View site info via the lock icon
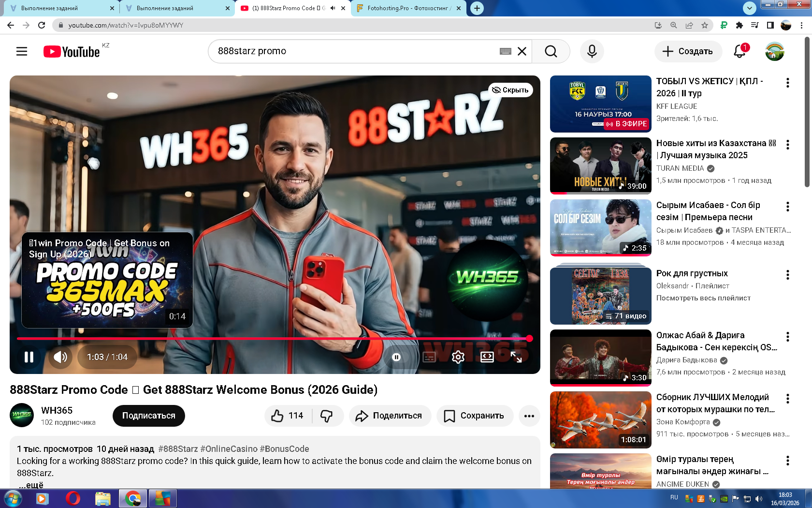 [60, 25]
